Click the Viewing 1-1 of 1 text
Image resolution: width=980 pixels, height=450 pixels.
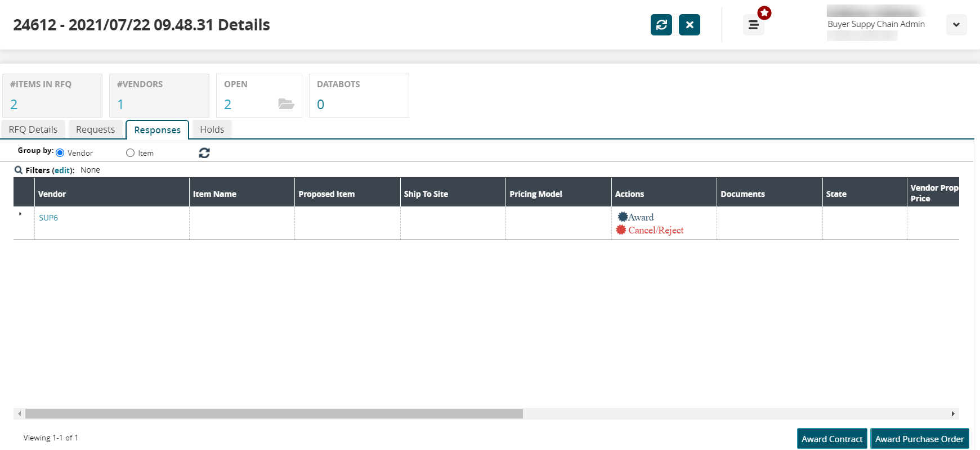[51, 438]
